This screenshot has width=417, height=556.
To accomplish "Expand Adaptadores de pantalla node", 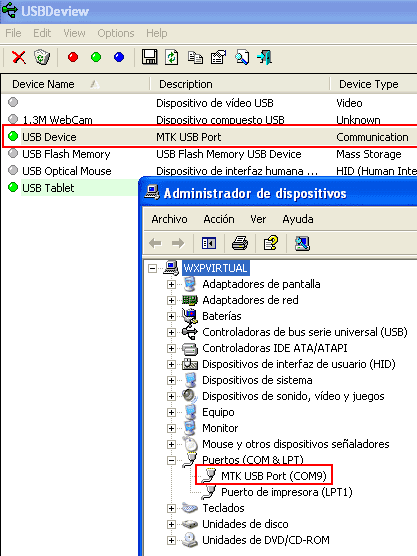I will point(171,284).
